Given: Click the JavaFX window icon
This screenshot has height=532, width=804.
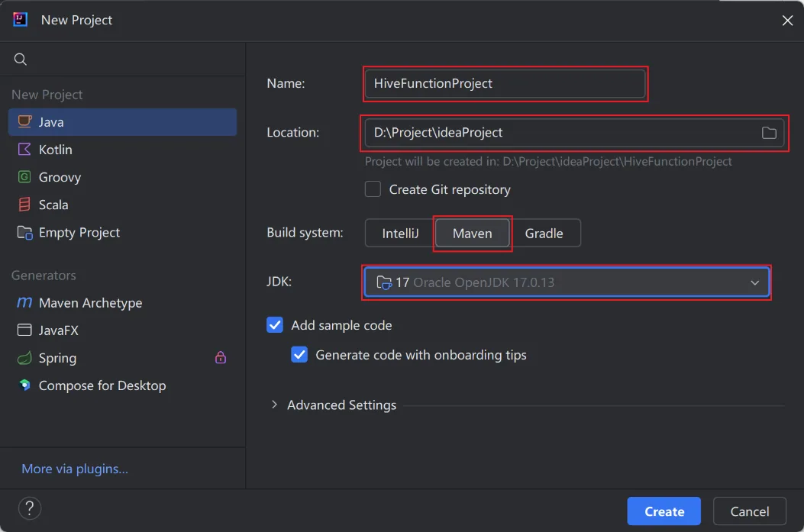Looking at the screenshot, I should 24,330.
